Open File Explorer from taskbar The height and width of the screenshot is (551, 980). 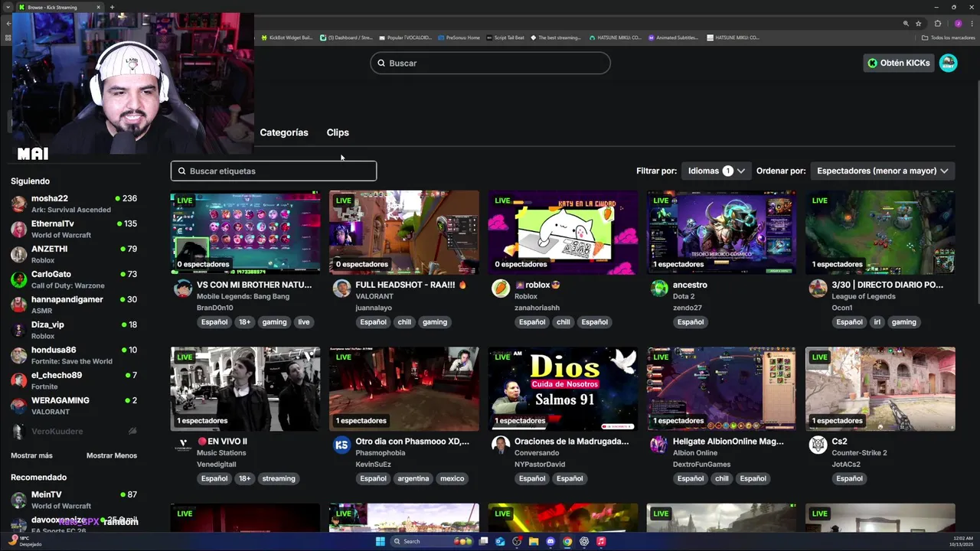click(534, 541)
